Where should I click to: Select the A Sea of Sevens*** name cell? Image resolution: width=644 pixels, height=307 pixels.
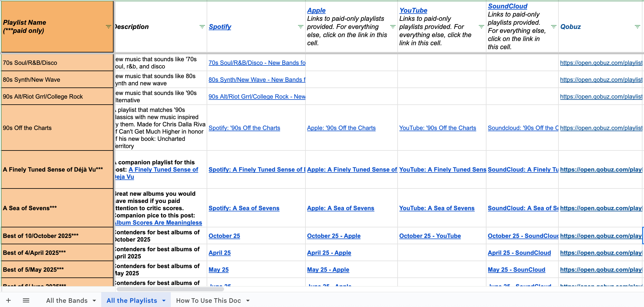[x=57, y=208]
